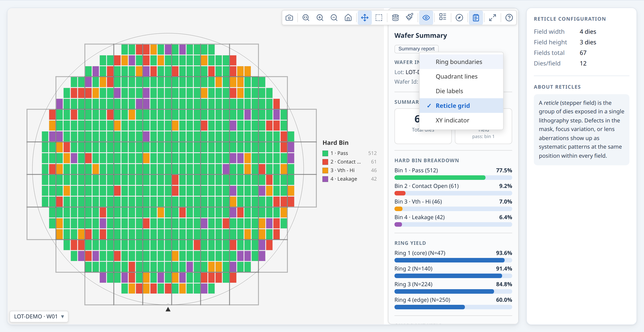Click the "Hard Bin" legend title
The image size is (644, 332).
(x=336, y=143)
